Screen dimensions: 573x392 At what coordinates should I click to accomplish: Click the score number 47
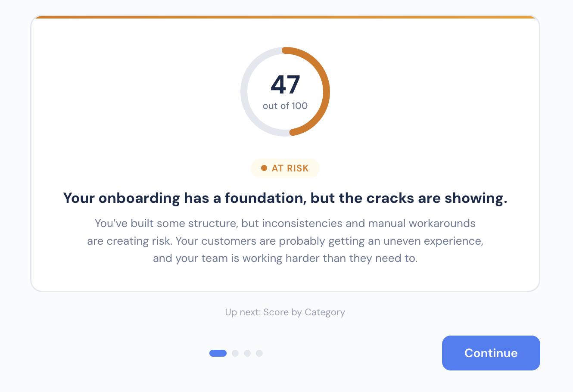[285, 85]
